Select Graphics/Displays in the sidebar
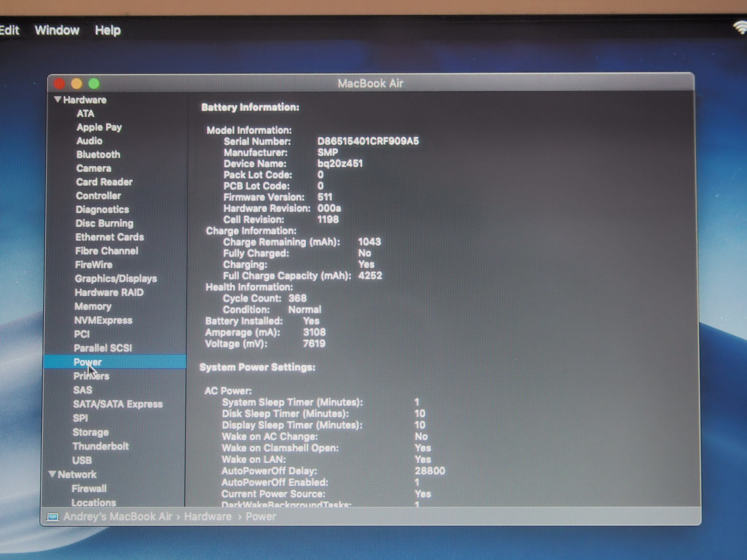Image resolution: width=747 pixels, height=560 pixels. (116, 279)
